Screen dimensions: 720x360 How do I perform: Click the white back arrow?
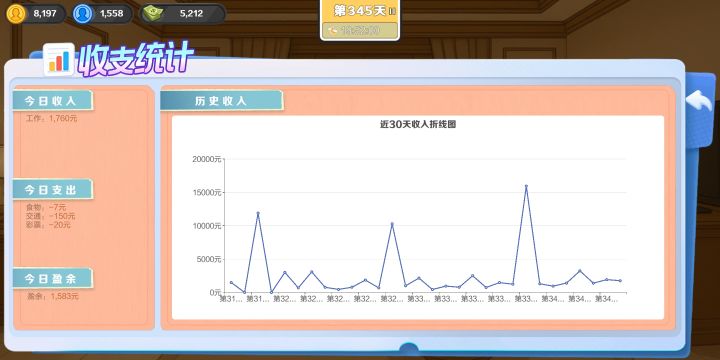click(x=699, y=100)
